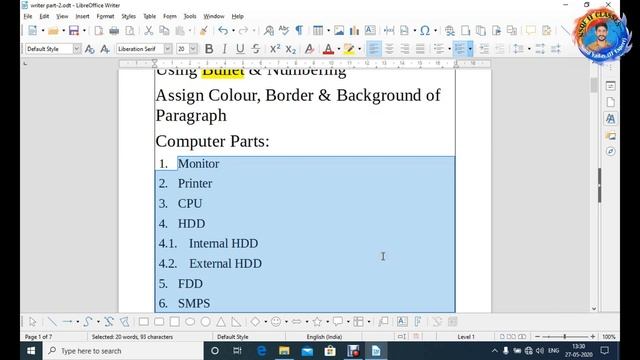This screenshot has height=360, width=640.
Task: Open the sidebar Styles panel icon
Action: (x=611, y=119)
